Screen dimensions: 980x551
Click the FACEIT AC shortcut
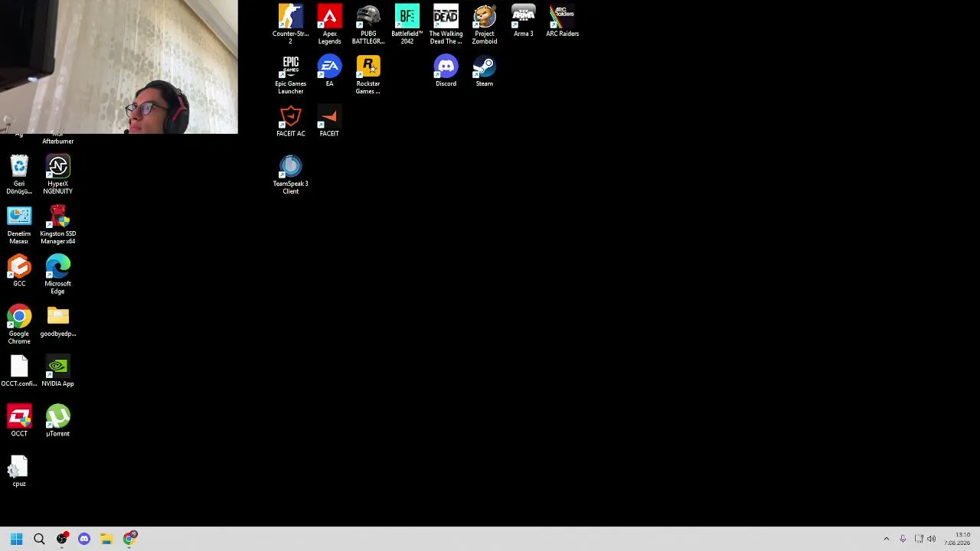click(x=290, y=121)
